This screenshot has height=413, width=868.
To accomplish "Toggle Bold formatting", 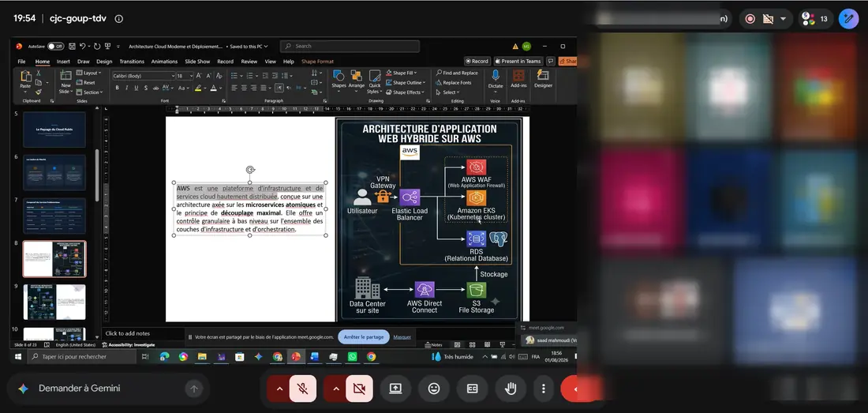I will click(117, 88).
